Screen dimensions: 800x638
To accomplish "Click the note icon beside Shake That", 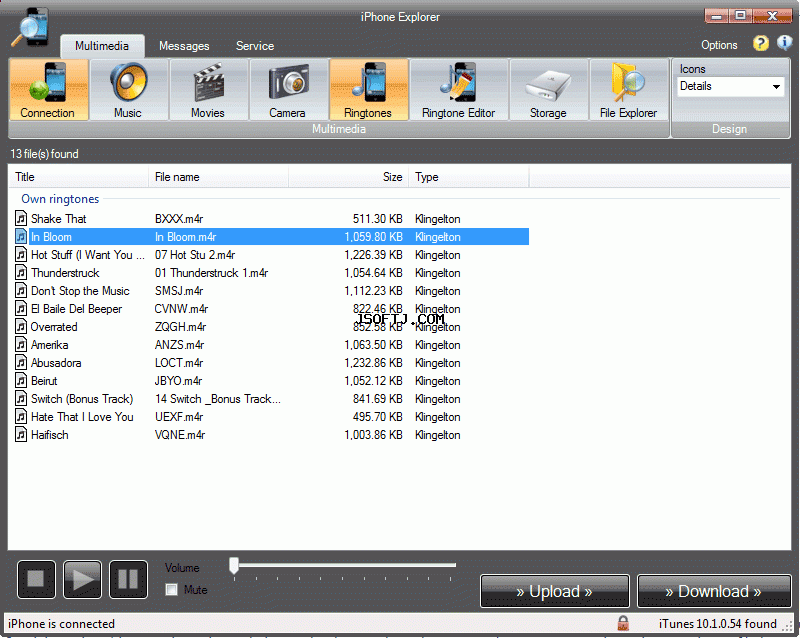I will click(21, 219).
